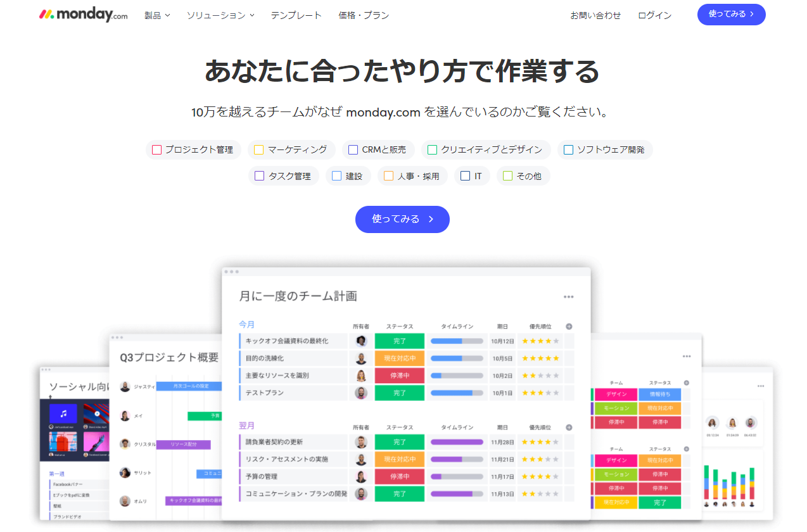
Task: Click star rating for キックオフ会議資料の最終化
Action: click(x=540, y=341)
